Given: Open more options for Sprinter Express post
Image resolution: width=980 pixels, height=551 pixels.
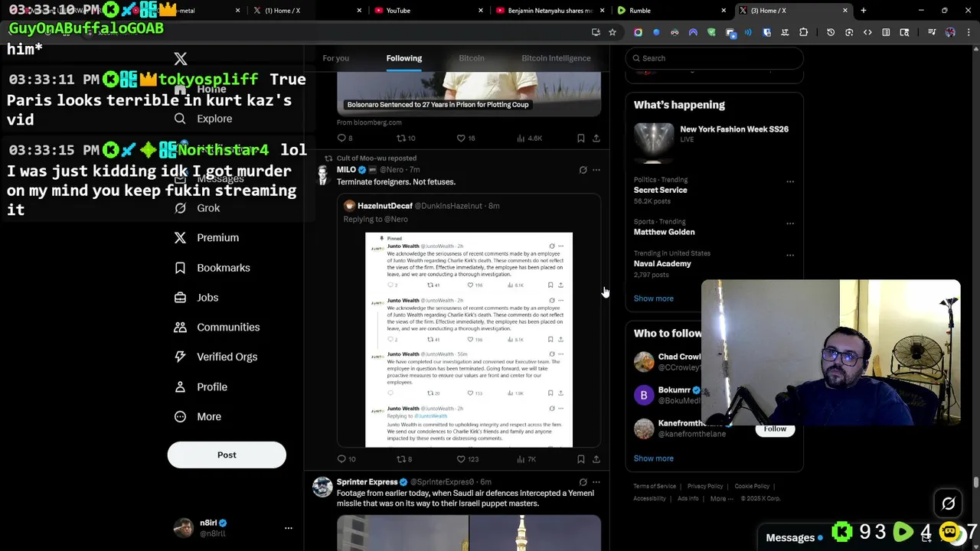Looking at the screenshot, I should pos(596,482).
